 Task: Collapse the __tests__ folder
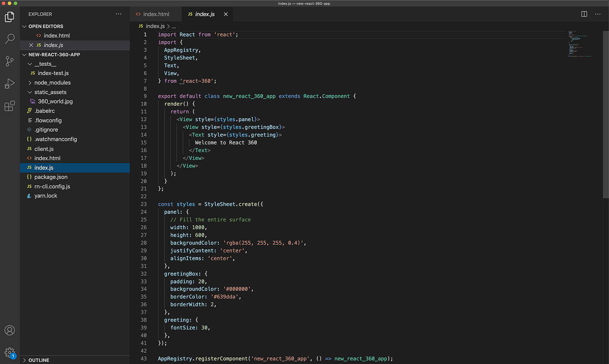[45, 64]
